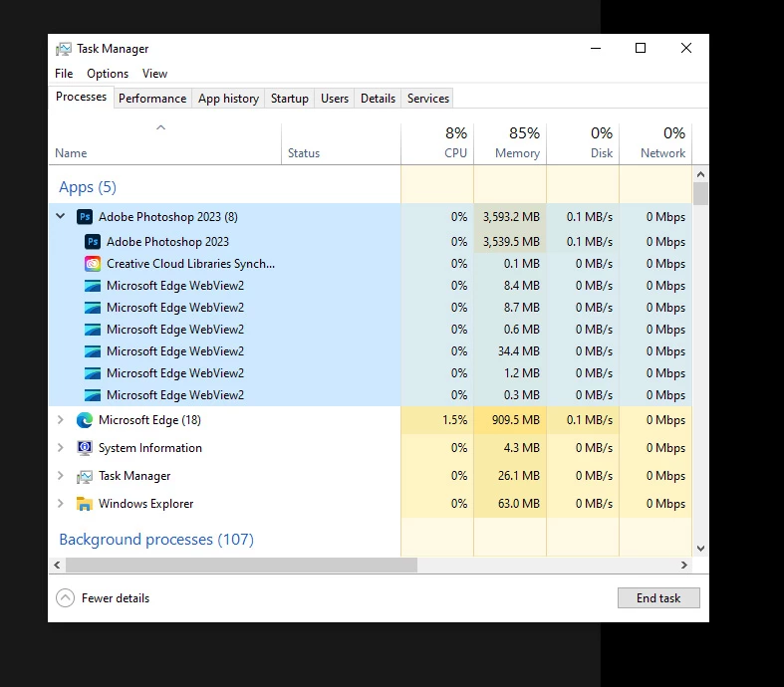Click the Background processes (107) heading
The width and height of the screenshot is (784, 687).
(x=156, y=540)
